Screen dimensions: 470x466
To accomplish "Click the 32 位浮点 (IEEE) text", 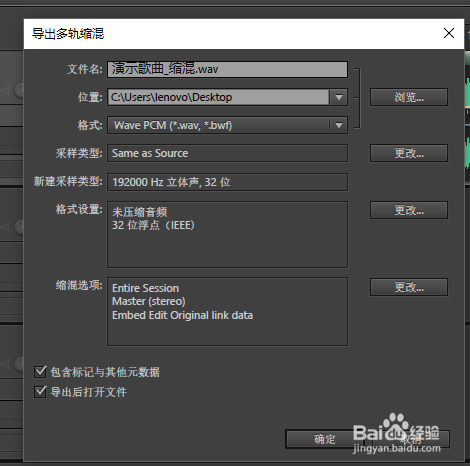I will pos(153,225).
